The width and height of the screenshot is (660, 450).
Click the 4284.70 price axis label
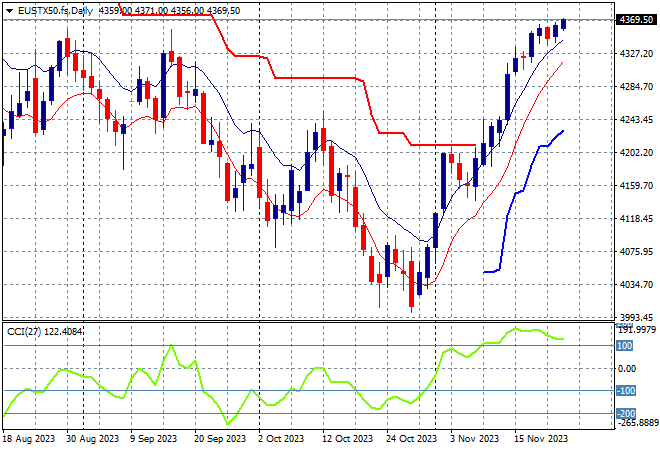636,87
